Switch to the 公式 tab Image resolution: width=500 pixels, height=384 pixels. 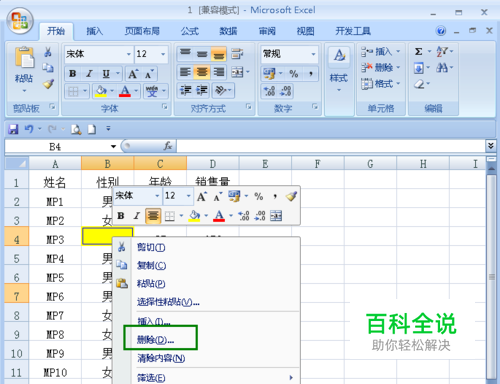tap(190, 31)
